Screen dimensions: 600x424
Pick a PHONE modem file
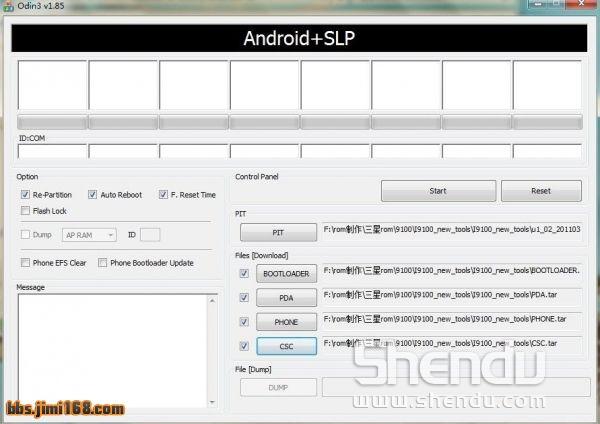point(287,322)
